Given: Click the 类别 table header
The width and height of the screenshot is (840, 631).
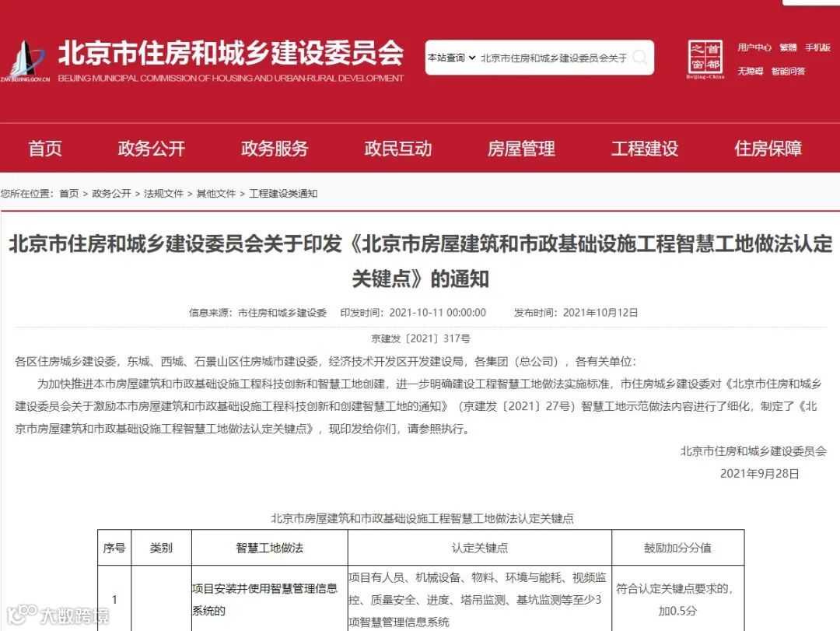Looking at the screenshot, I should (161, 548).
